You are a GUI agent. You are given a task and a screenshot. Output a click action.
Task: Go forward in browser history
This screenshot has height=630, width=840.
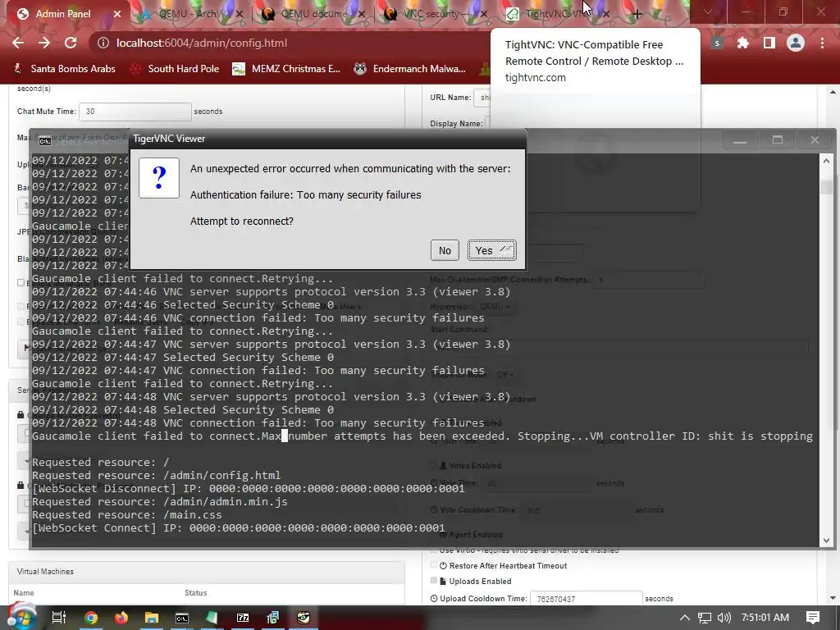pos(44,43)
